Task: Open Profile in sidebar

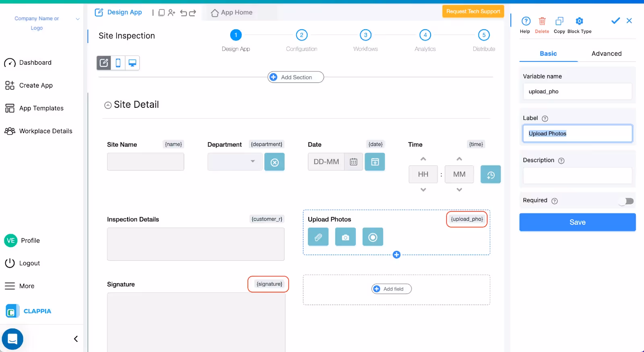Action: coord(22,241)
